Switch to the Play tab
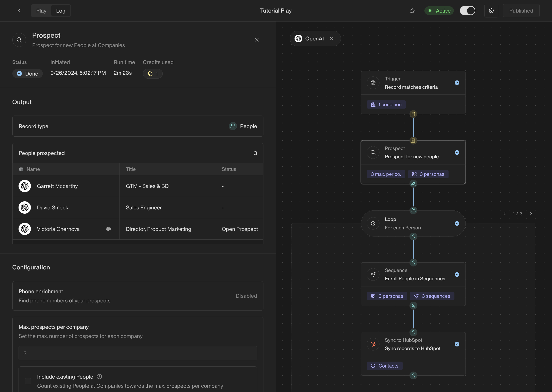 click(41, 11)
